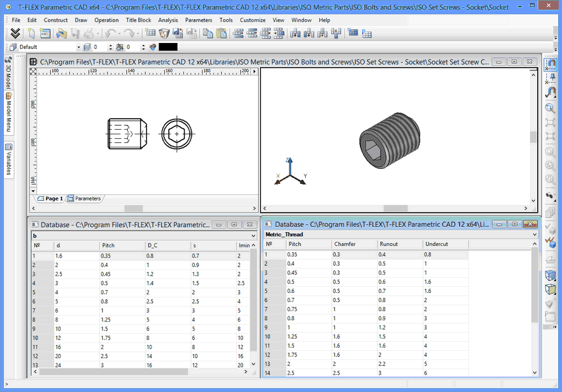Click the yellow-faced cube icon in right toolbar
Viewport: 562px width, 392px height.
coord(550,289)
